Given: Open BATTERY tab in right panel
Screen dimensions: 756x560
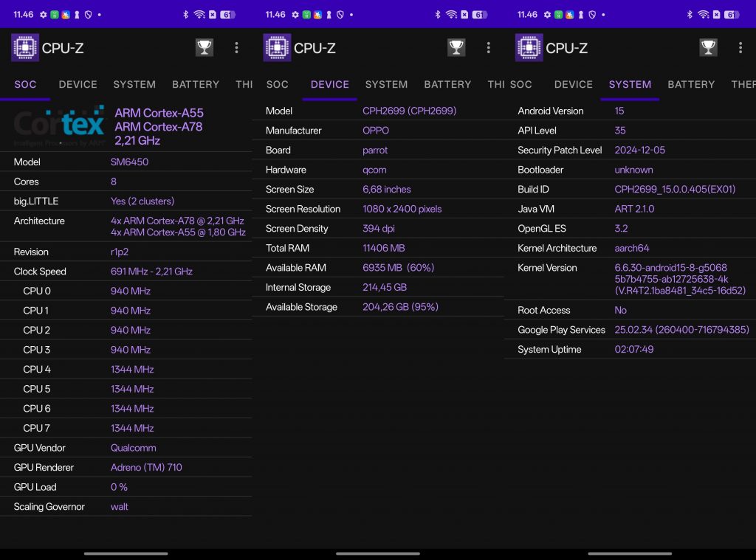Looking at the screenshot, I should tap(691, 84).
